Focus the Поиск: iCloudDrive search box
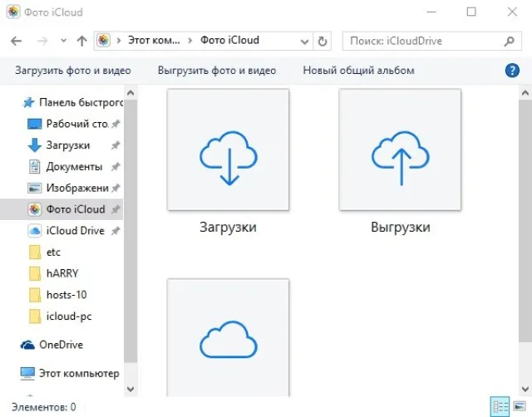The height and width of the screenshot is (417, 532). click(432, 41)
